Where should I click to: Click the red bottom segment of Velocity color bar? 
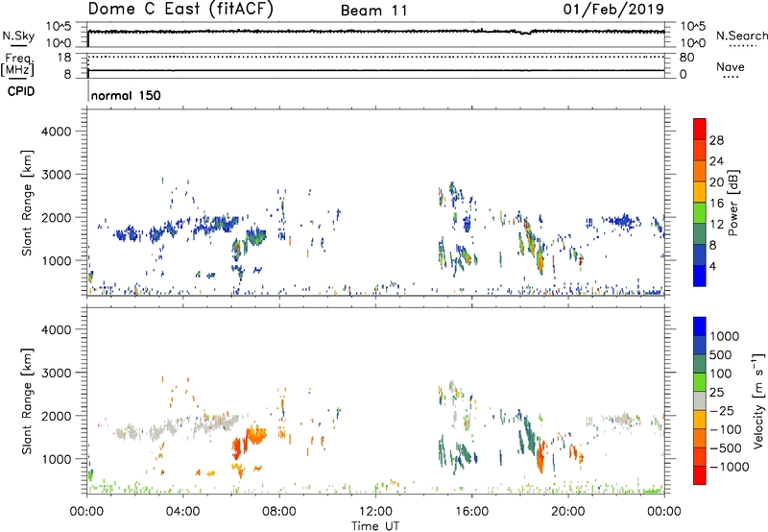pos(700,475)
